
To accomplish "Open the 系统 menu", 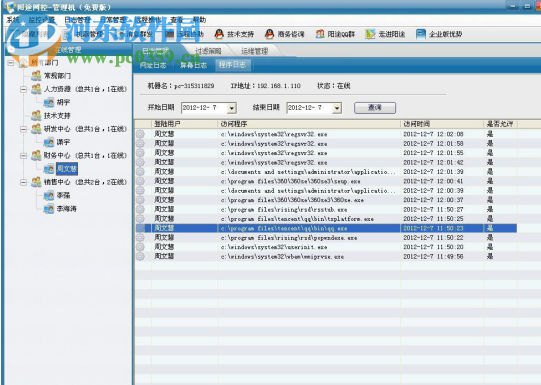I will [x=13, y=20].
